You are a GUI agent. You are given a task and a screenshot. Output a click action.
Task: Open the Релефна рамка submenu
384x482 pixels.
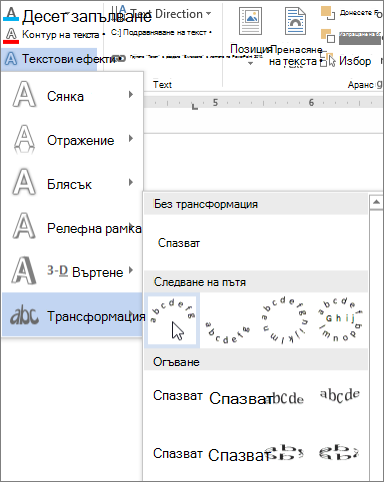[72, 228]
